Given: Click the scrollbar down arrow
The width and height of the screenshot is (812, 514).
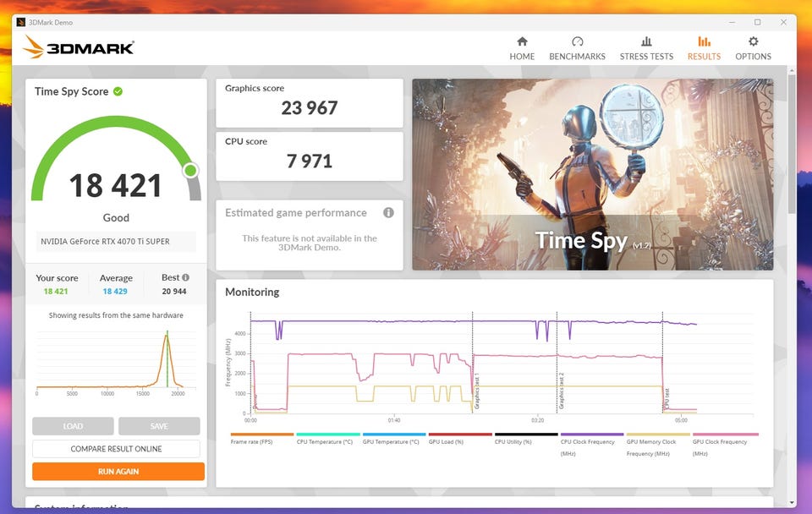Looking at the screenshot, I should 792,503.
